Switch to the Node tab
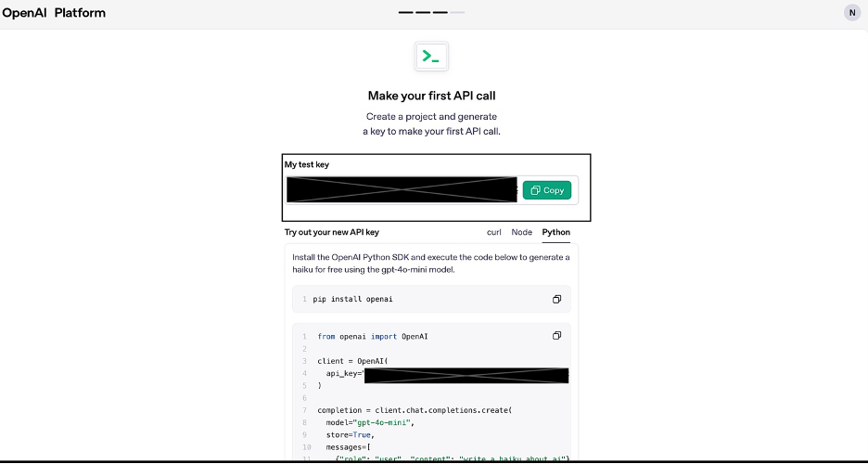868x464 pixels. click(x=521, y=232)
